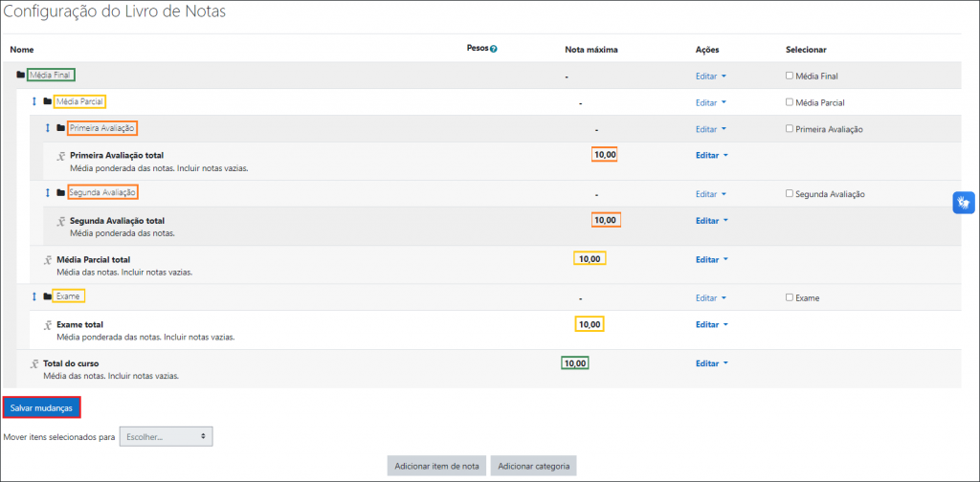980x482 pixels.
Task: Click the folder icon of Média Final
Action: click(21, 75)
